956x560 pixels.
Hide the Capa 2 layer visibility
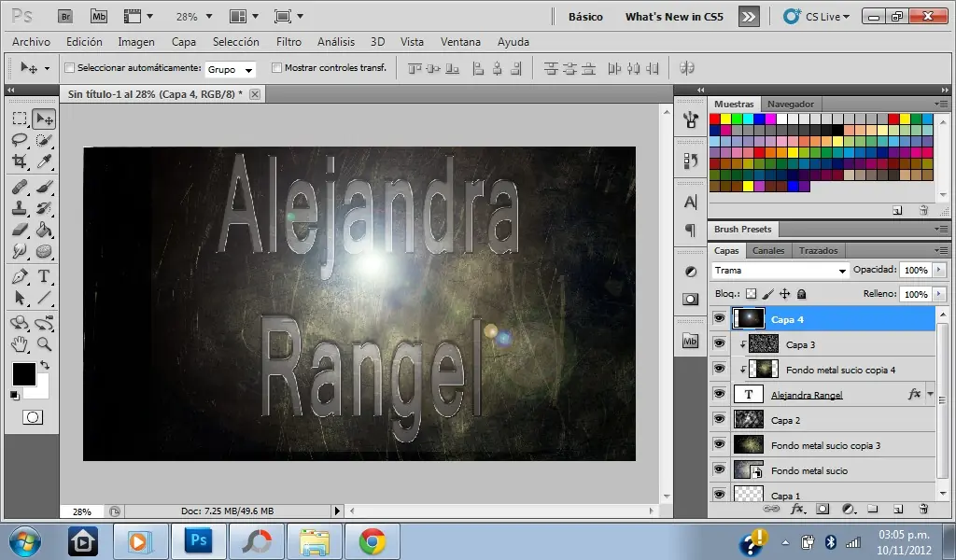tap(719, 419)
